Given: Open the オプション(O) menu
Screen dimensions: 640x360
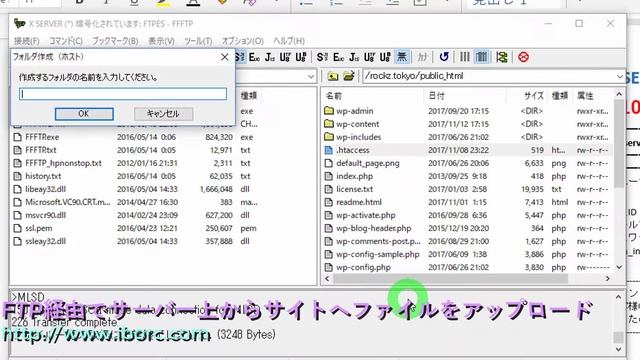Looking at the screenshot, I should click(x=242, y=41).
